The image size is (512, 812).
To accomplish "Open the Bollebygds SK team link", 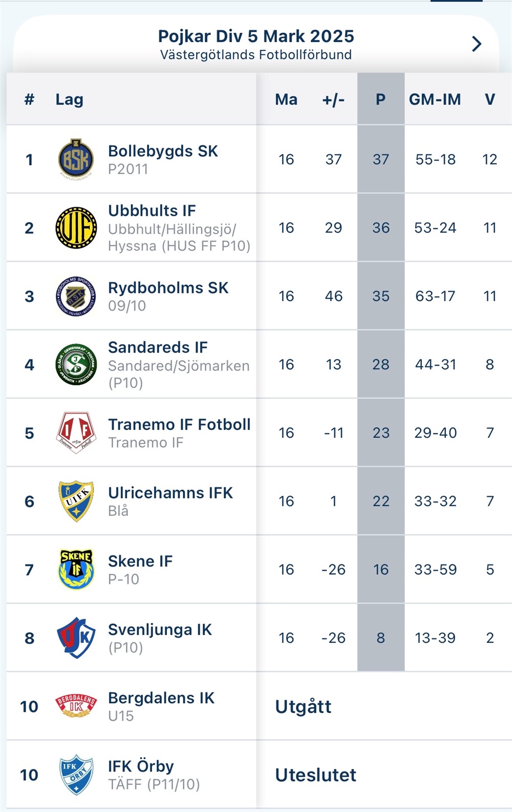I will (x=163, y=151).
